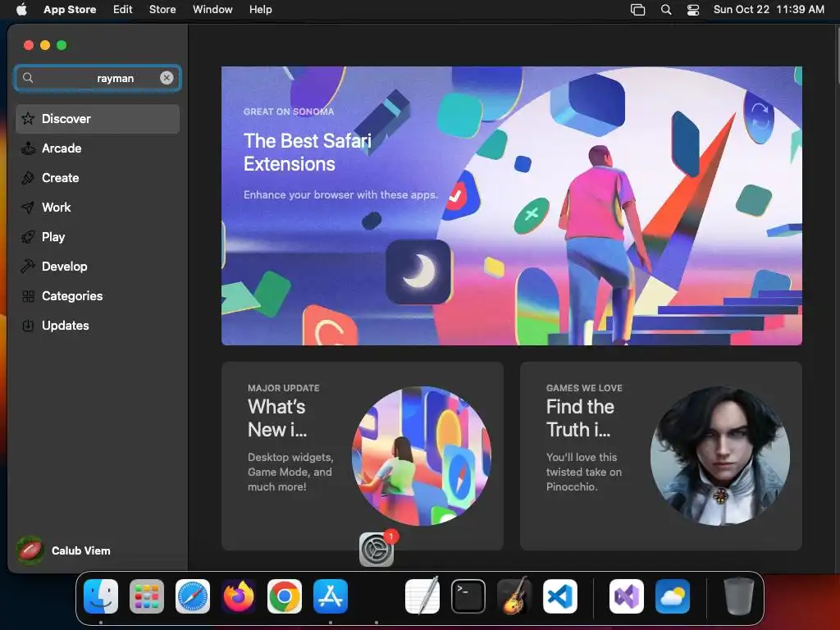This screenshot has width=840, height=630.
Task: Click the date and time in menu bar
Action: point(769,9)
